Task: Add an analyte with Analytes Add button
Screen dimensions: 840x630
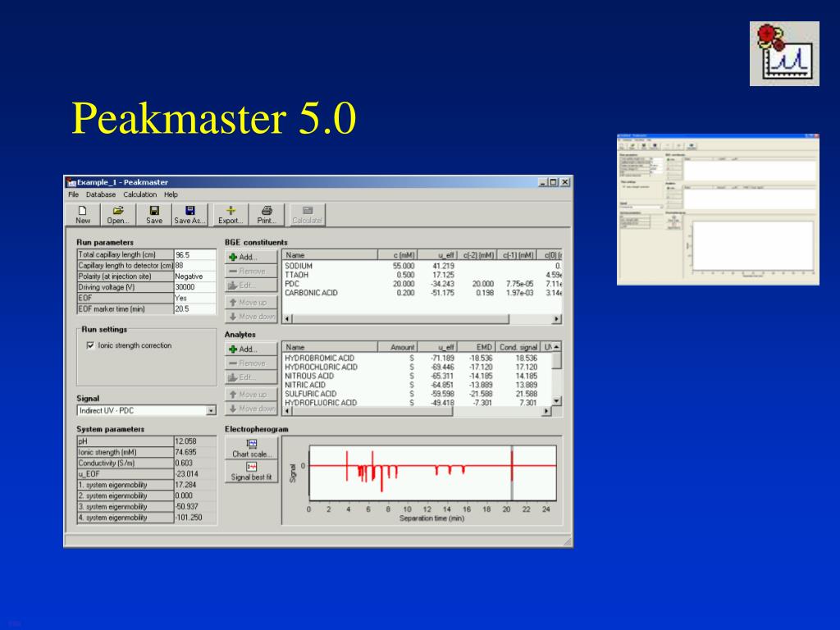Action: 251,349
